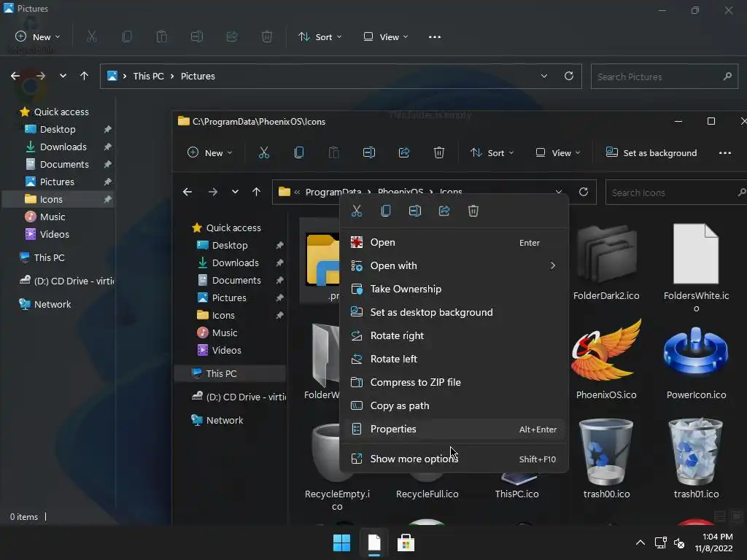This screenshot has height=560, width=747.
Task: Open View dropdown in Icons window
Action: click(558, 153)
